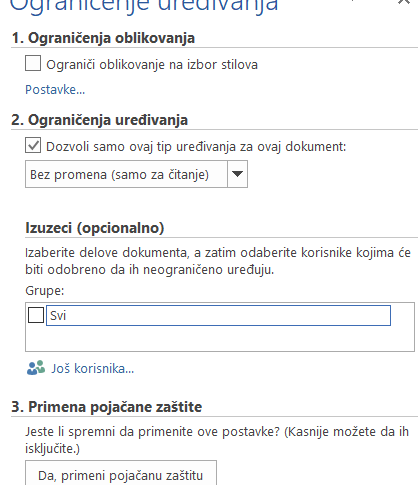Click the Ograničenja oblikovanja section heading

[103, 38]
